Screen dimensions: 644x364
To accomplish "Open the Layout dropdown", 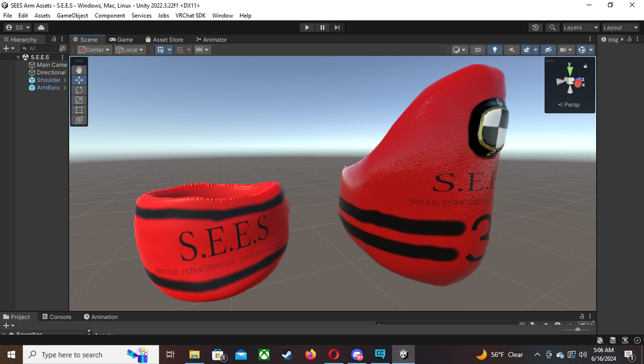I will 620,28.
